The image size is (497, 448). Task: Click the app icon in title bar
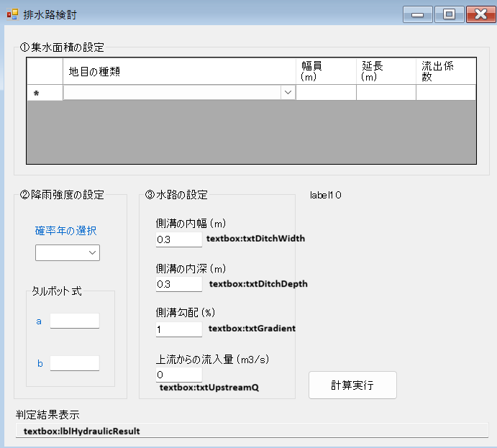[12, 14]
